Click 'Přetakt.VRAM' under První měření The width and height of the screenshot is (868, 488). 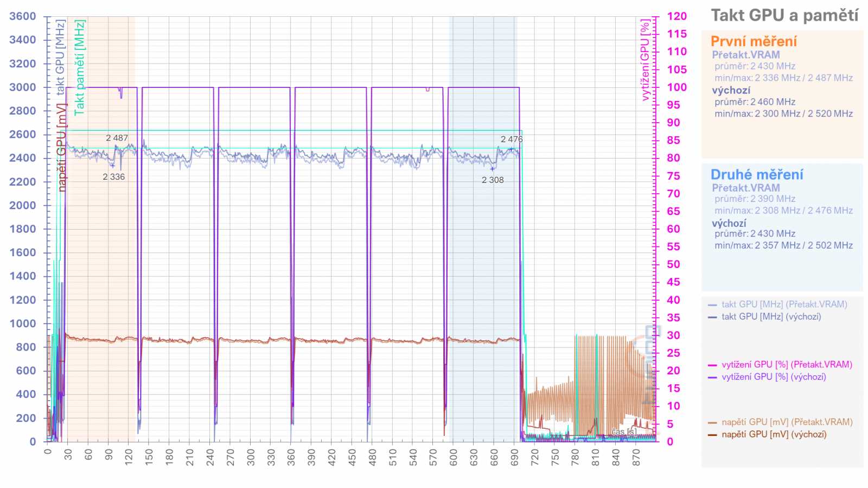(x=746, y=55)
